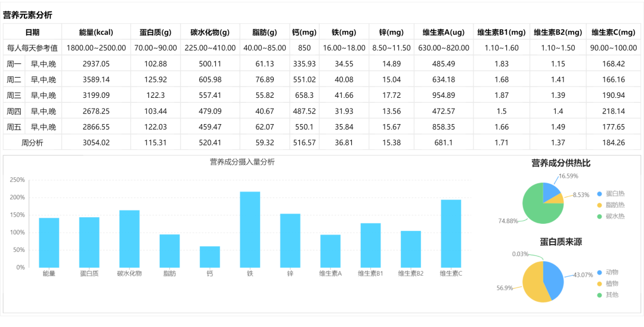The width and height of the screenshot is (644, 327).
Task: Click the 蛋白质(g) column header
Action: (x=155, y=32)
